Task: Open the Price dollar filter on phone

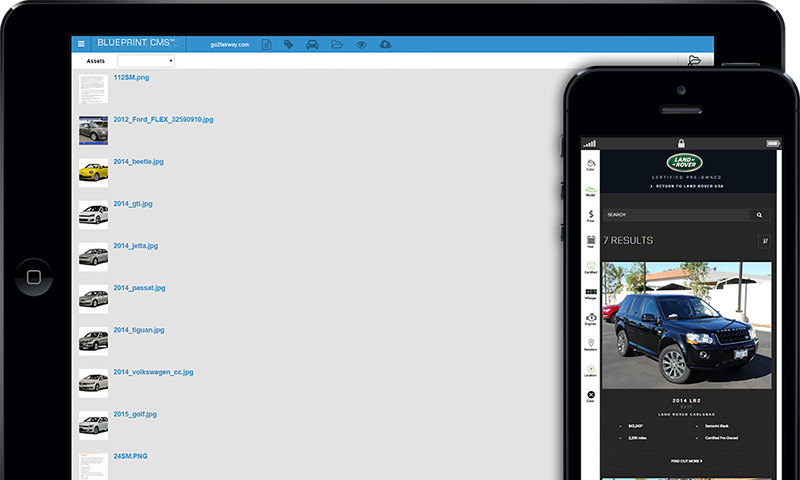Action: (591, 216)
